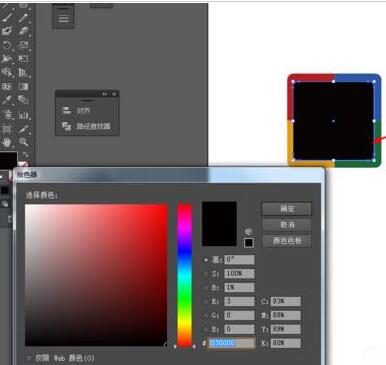Viewport: 386px width, 365px height.
Task: Select the Free Transform tool
Action: tap(23, 59)
